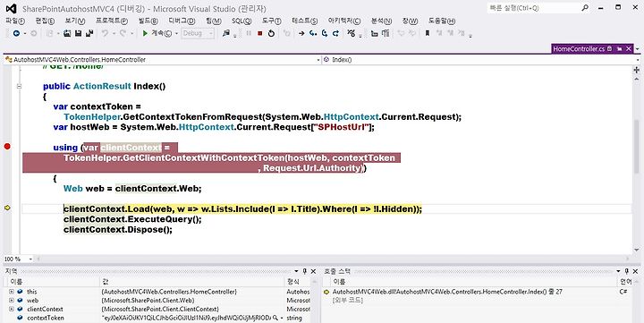Collapse the Index() method outline box
Image resolution: width=644 pixels, height=323 pixels.
(x=19, y=86)
